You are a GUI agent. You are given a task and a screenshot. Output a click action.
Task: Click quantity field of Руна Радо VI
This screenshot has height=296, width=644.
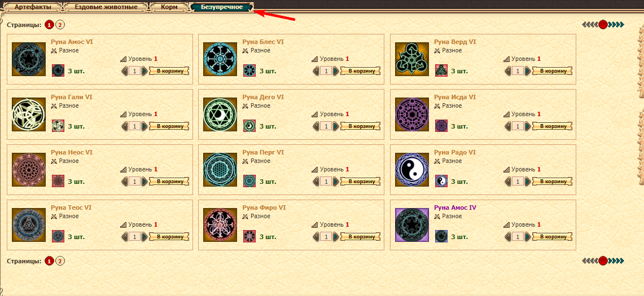(518, 182)
